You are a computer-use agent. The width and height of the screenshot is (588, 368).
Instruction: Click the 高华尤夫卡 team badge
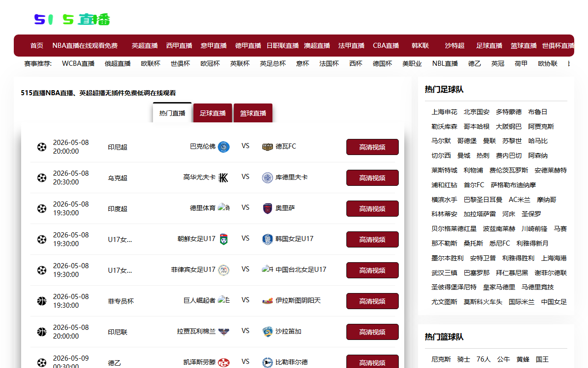224,178
